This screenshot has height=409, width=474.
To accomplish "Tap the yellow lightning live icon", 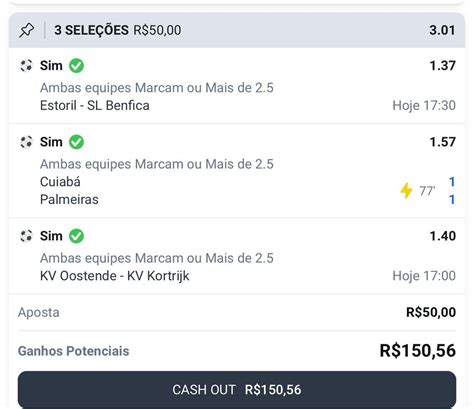I will click(406, 191).
